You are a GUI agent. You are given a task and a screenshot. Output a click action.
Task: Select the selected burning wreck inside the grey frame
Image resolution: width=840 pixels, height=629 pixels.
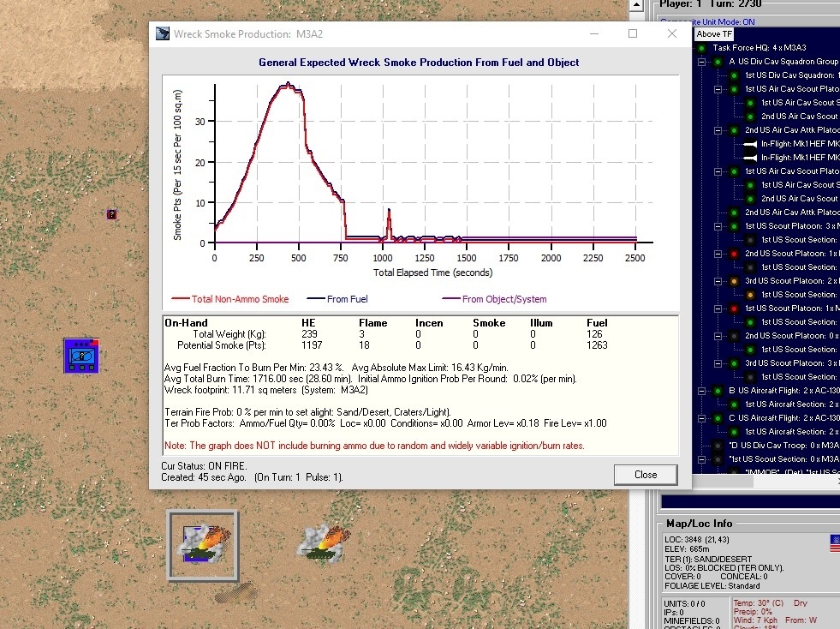click(x=202, y=545)
